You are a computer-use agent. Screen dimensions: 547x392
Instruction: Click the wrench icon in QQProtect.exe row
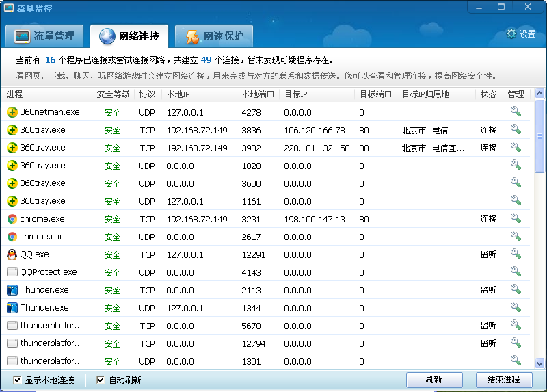coord(516,272)
